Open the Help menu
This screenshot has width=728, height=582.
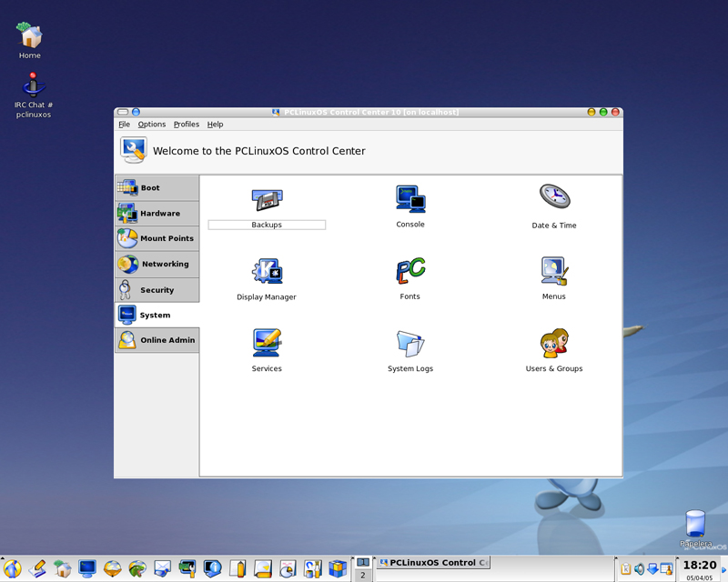215,125
